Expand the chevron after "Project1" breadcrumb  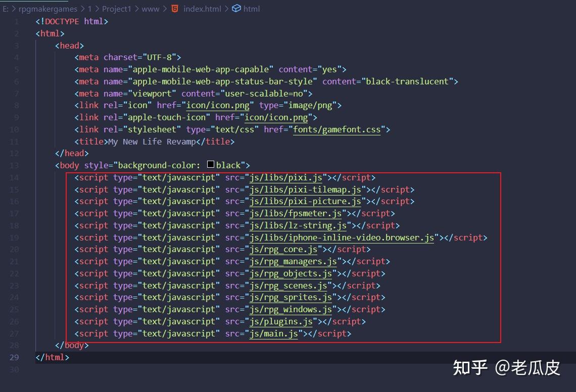tap(136, 9)
